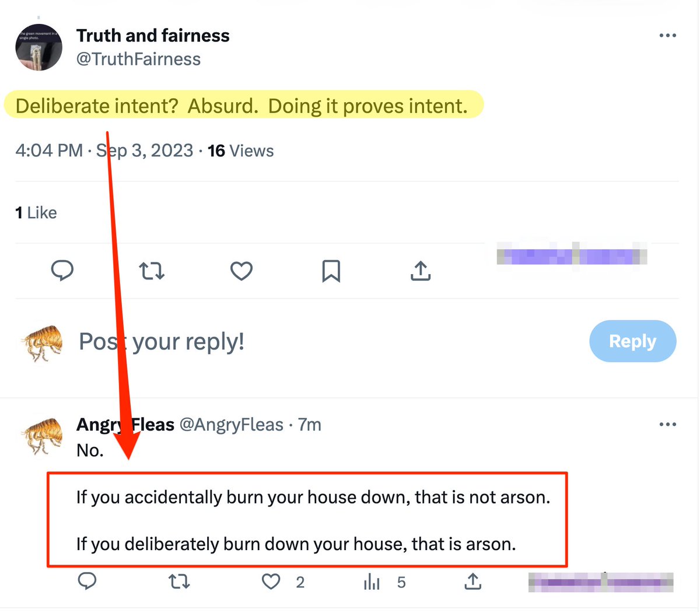Viewport: 700px width, 612px height.
Task: Retweet the AngryFleas reply
Action: (179, 581)
